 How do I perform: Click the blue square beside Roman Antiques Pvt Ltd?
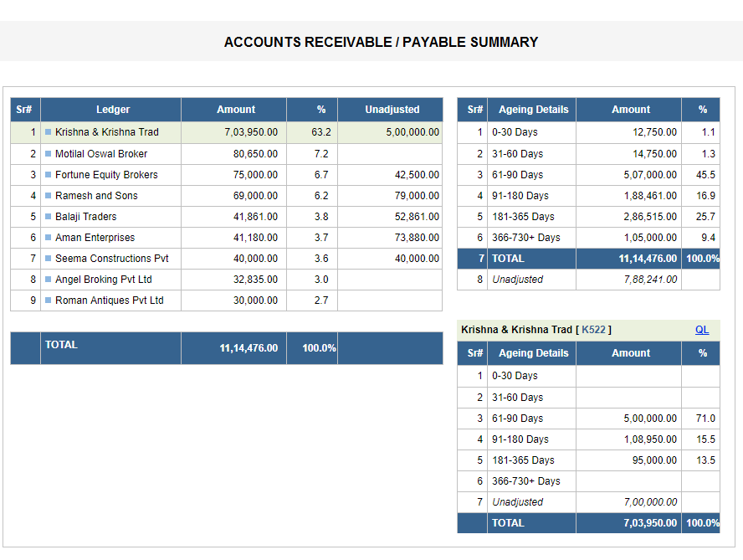point(48,301)
